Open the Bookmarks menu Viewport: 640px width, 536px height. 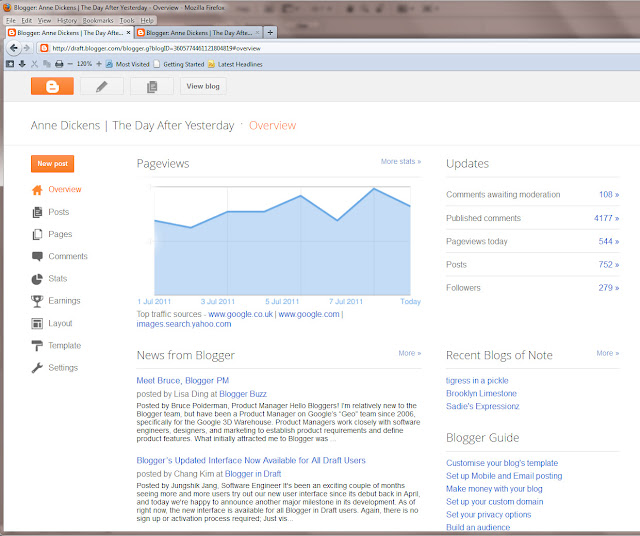[x=98, y=20]
